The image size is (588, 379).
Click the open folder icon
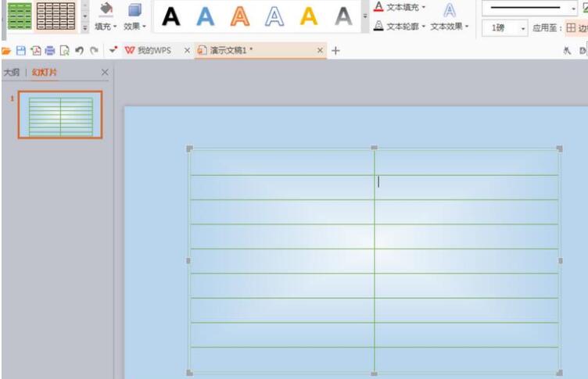[6, 51]
